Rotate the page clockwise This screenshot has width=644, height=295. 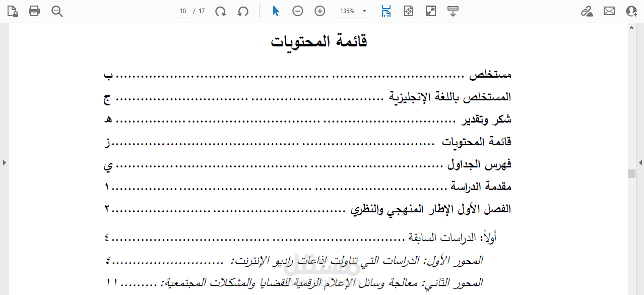[x=221, y=11]
